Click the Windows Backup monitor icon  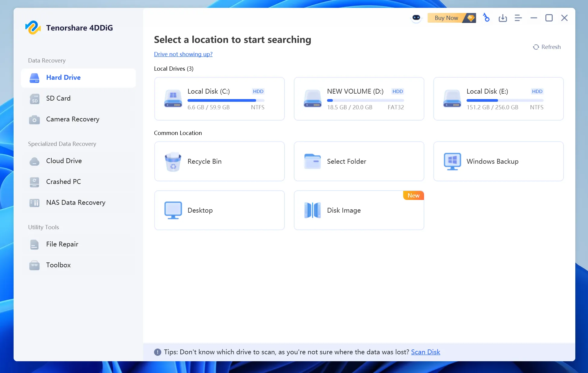(452, 162)
